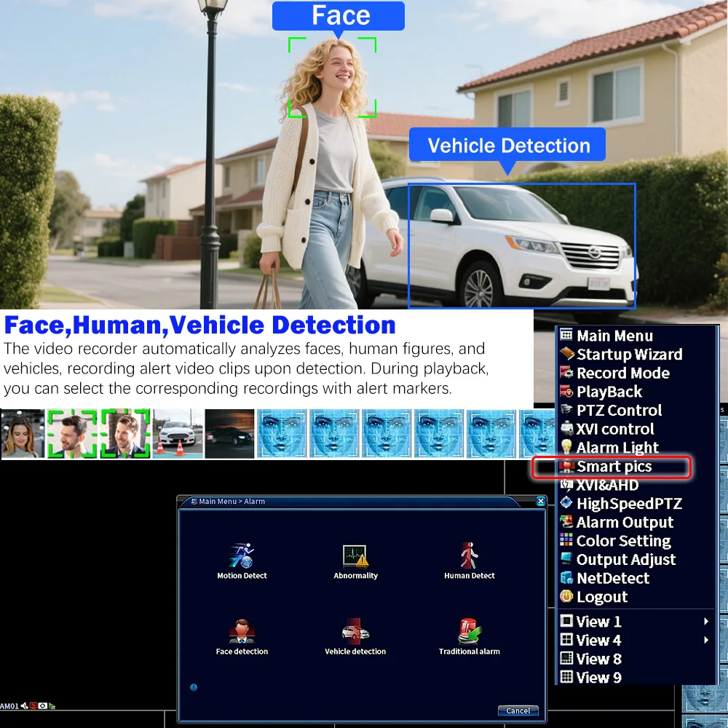This screenshot has height=728, width=728.
Task: Click the Smart pics icon
Action: 566,466
